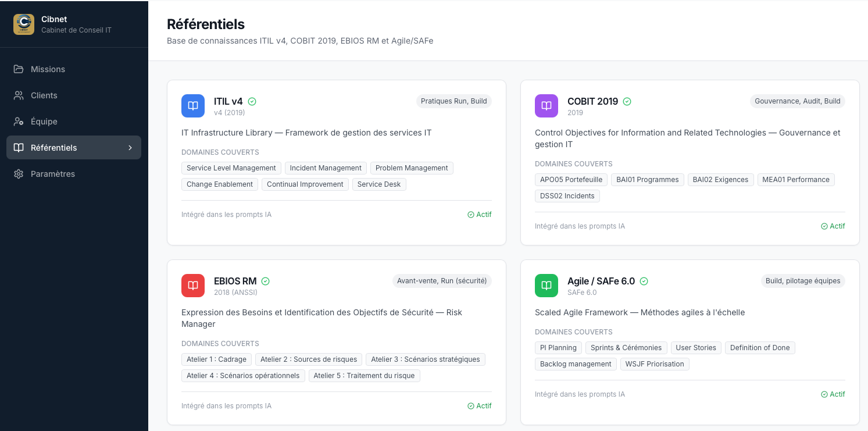Click the Sprints & Cérémonies tag
The image size is (868, 431).
point(626,348)
